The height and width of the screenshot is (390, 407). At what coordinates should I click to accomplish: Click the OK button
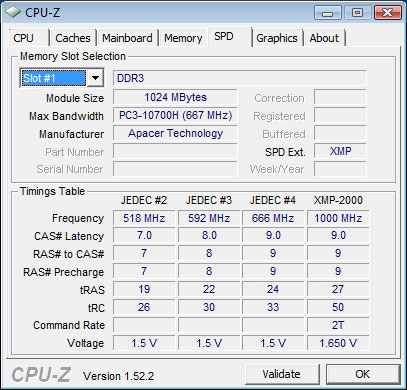363,374
